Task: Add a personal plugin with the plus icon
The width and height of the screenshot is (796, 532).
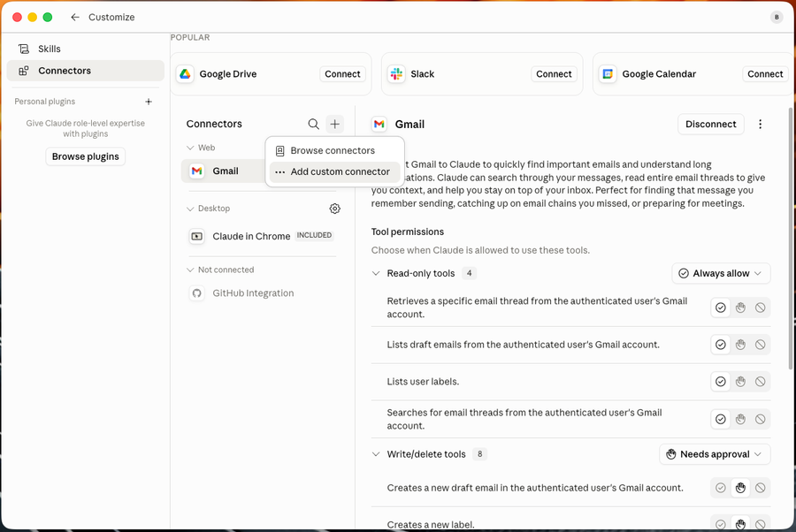Action: [x=149, y=102]
